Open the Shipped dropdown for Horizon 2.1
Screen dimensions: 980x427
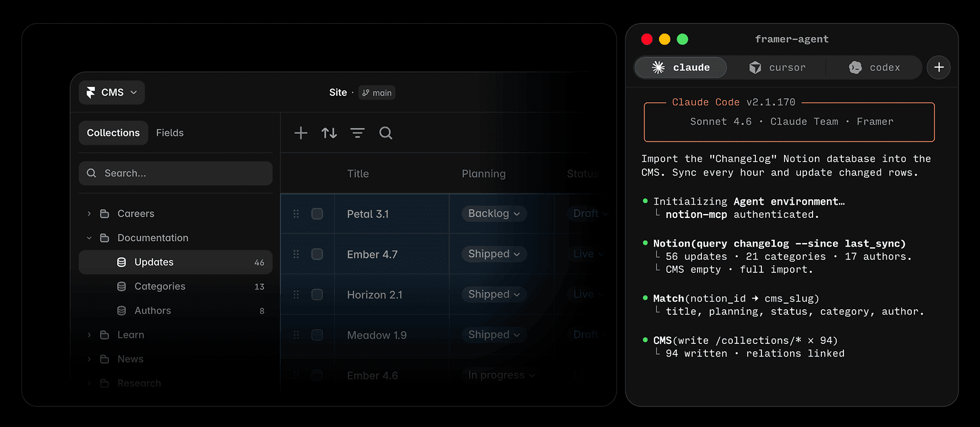pyautogui.click(x=494, y=294)
